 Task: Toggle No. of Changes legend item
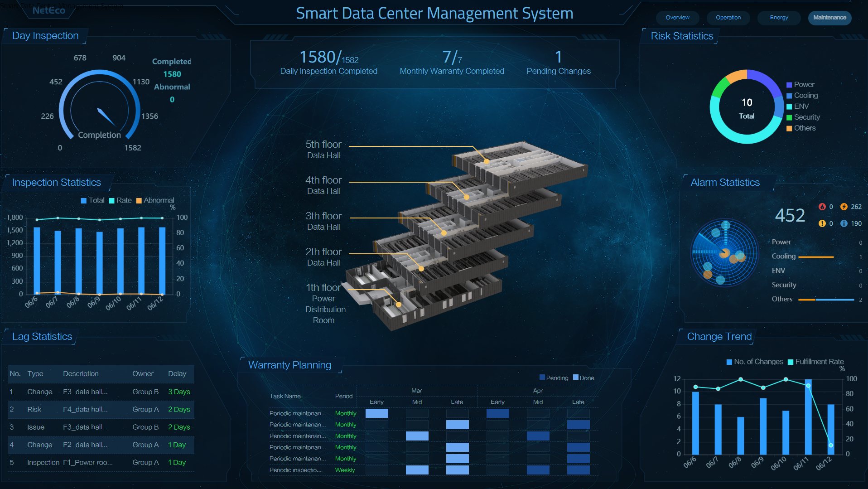coord(754,362)
